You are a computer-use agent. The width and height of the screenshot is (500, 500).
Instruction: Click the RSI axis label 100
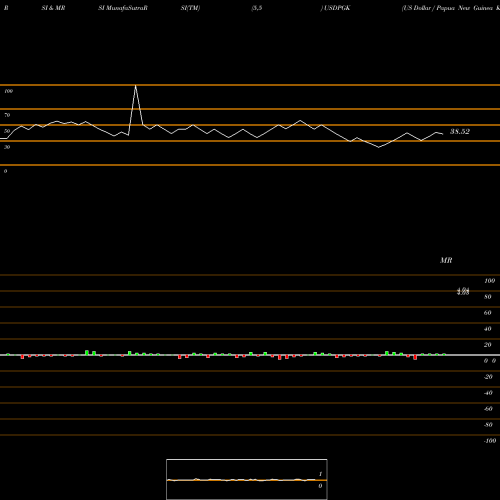(8, 91)
